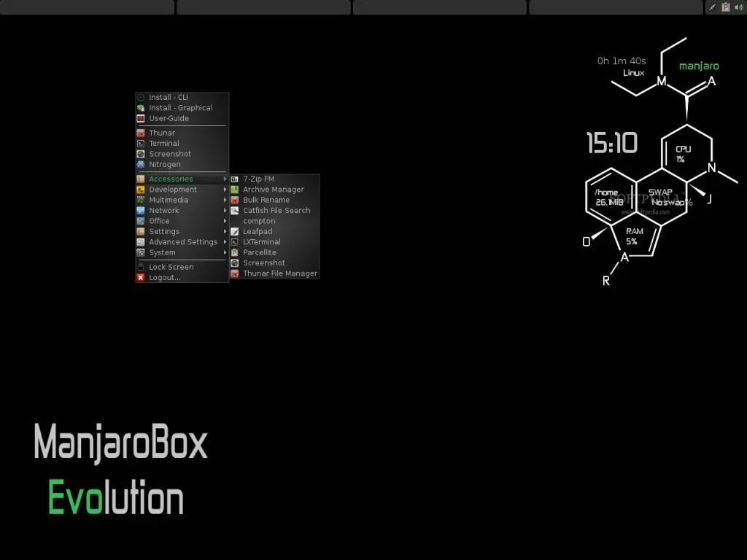Click the Install - CLI disc icon
The width and height of the screenshot is (747, 560).
click(x=141, y=98)
